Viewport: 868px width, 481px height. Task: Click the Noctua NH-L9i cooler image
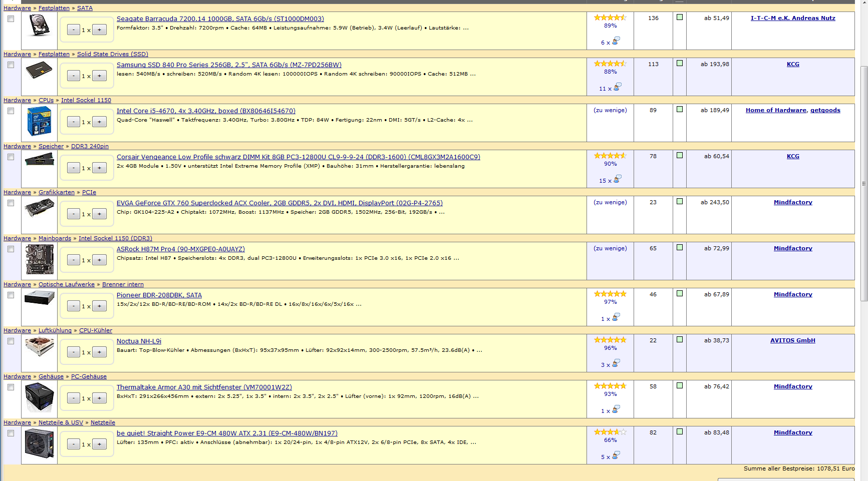[40, 346]
